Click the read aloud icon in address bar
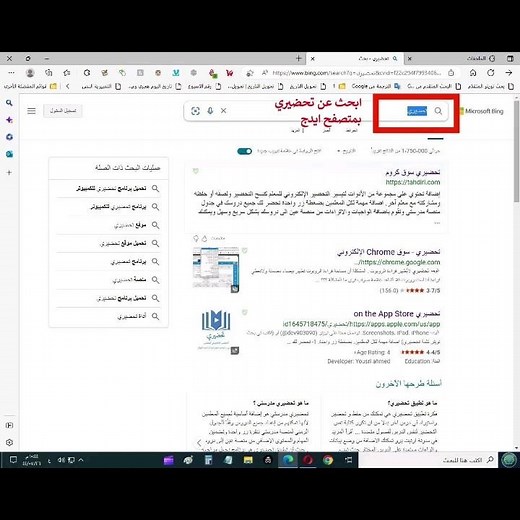Viewport: 520px width, 520px height. [265, 73]
